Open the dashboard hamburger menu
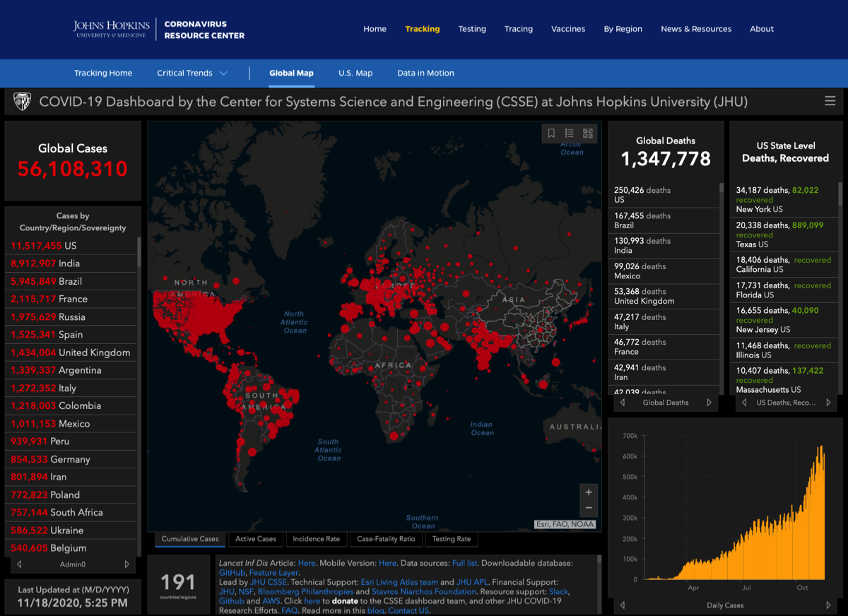848x616 pixels. 830,101
